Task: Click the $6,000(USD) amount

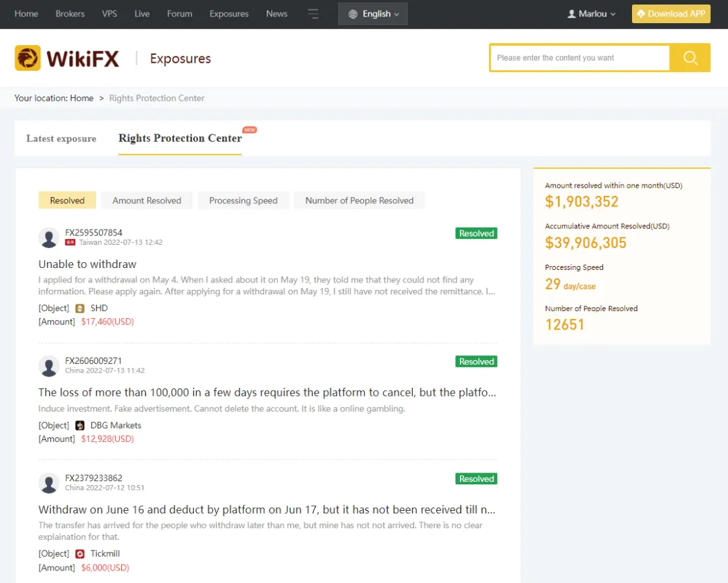Action: [x=105, y=568]
